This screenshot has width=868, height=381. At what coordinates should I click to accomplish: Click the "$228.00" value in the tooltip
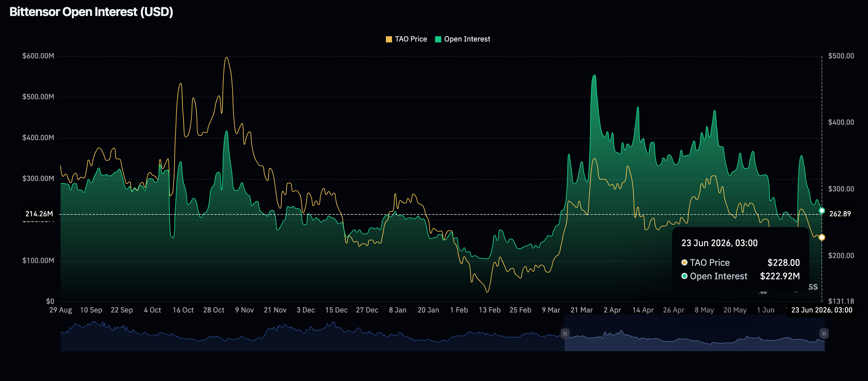click(783, 262)
